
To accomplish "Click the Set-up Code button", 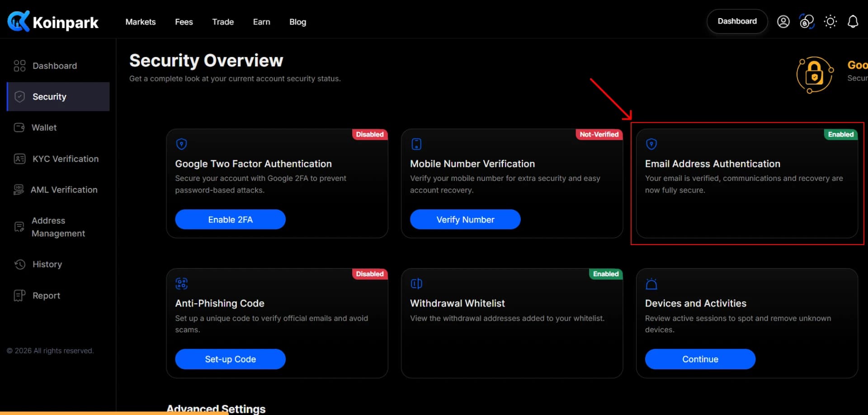I will [230, 359].
